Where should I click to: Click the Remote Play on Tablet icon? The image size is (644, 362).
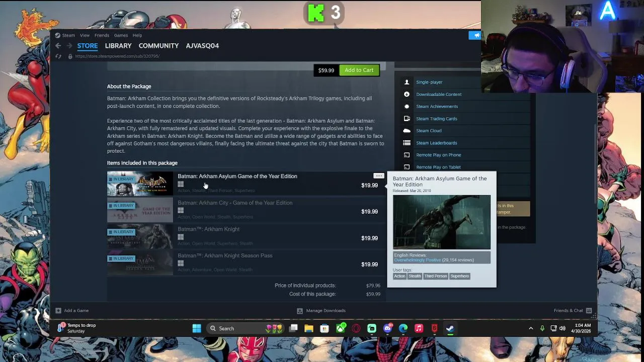click(407, 167)
